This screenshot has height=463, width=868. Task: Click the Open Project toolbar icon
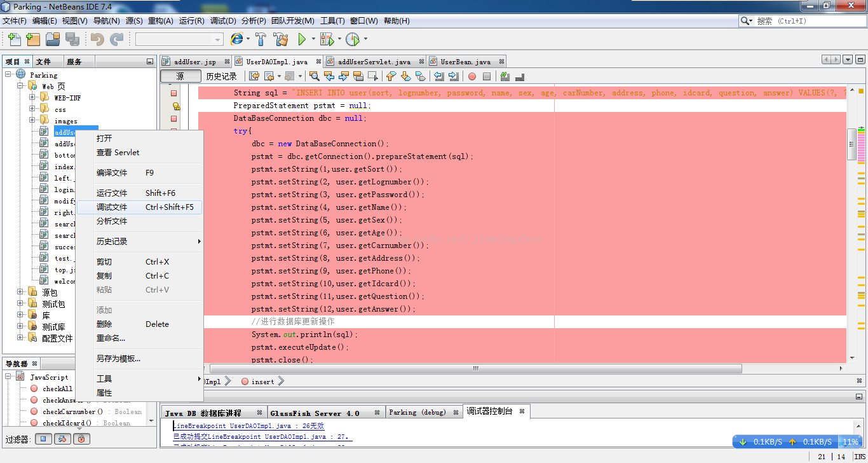tap(53, 39)
